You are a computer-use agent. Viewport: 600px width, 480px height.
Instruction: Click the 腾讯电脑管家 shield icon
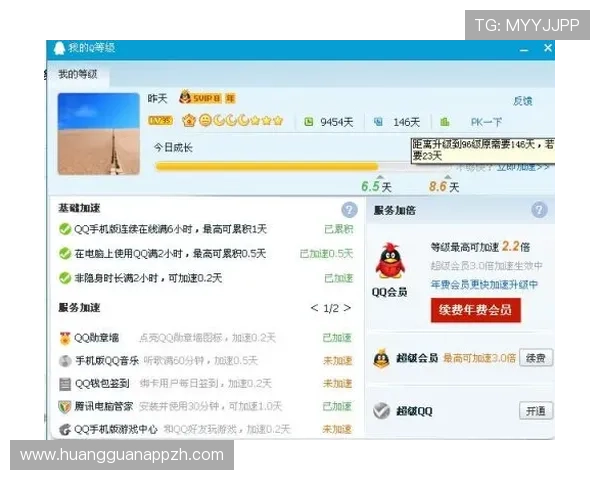tap(65, 407)
